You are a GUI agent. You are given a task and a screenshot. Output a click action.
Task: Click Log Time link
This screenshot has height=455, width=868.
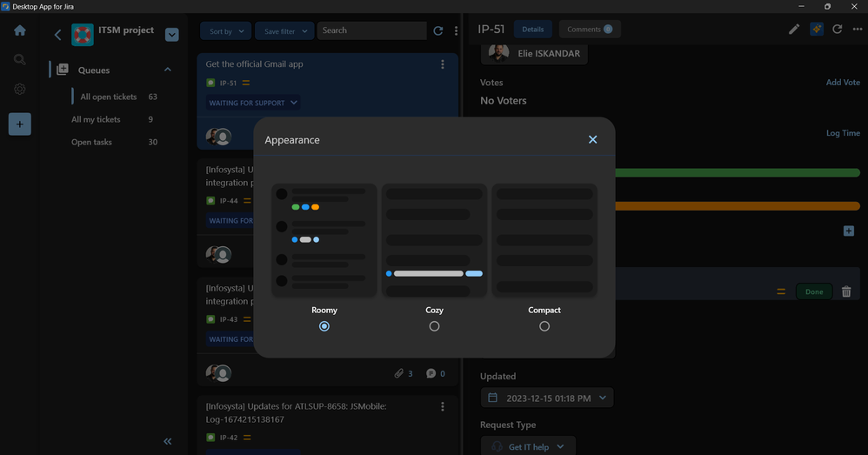843,133
